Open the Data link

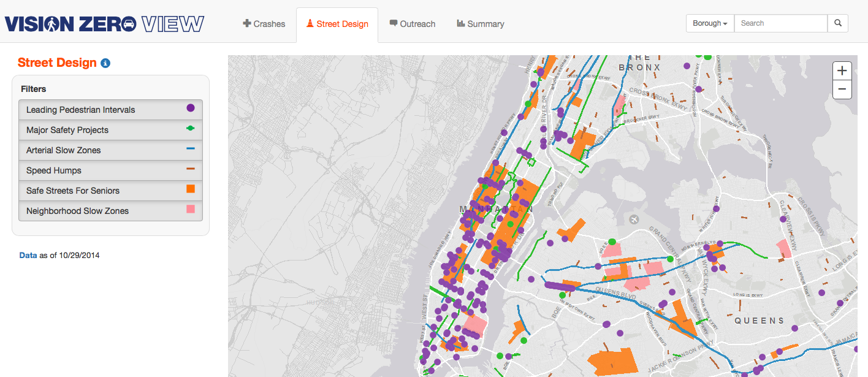[28, 255]
